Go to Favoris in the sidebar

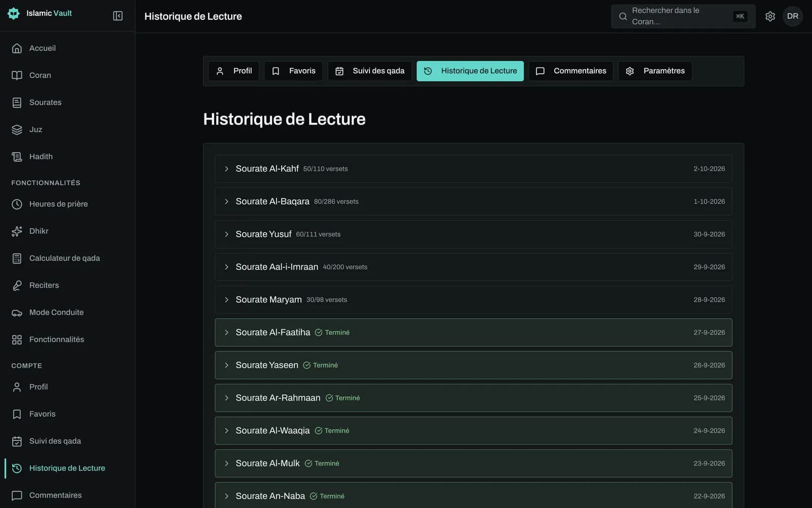click(67, 414)
